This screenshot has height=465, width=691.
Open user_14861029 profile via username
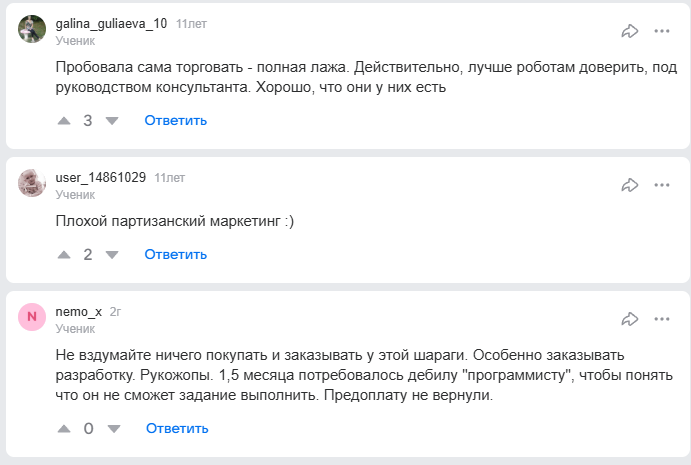point(101,177)
